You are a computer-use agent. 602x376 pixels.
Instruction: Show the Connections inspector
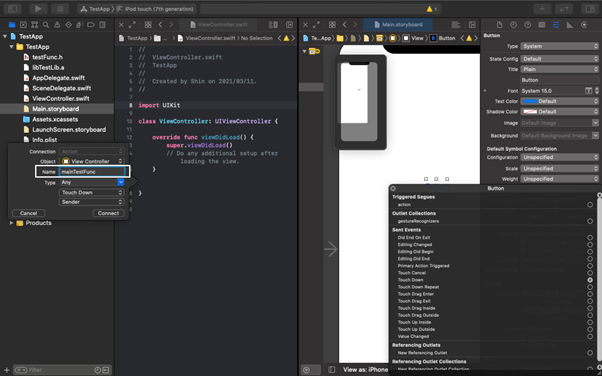point(584,25)
